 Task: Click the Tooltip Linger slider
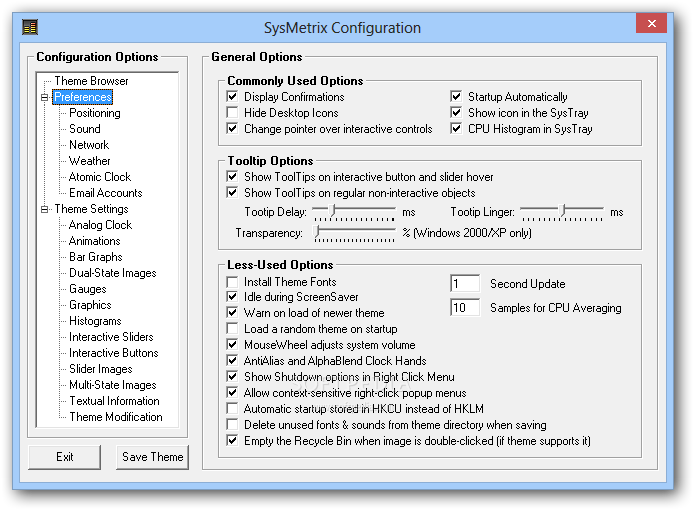562,212
